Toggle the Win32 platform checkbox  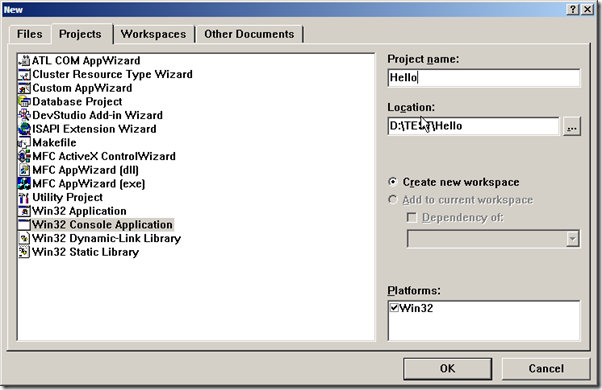394,307
